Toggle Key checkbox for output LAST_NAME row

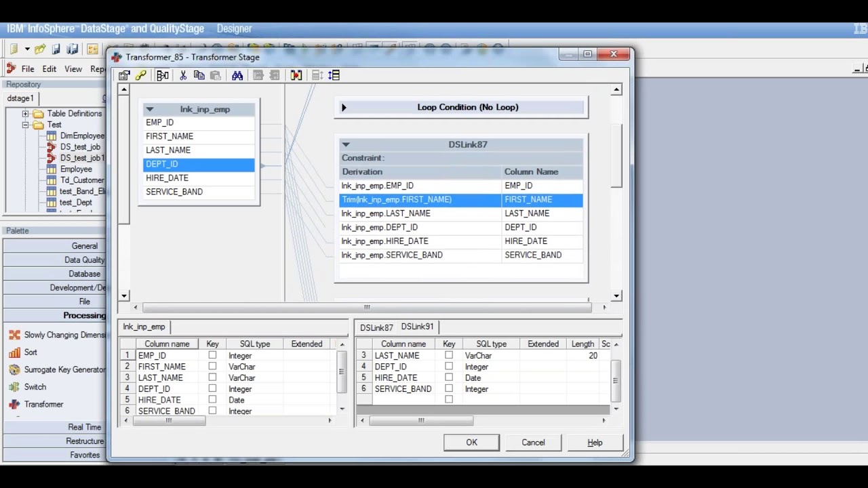[449, 355]
